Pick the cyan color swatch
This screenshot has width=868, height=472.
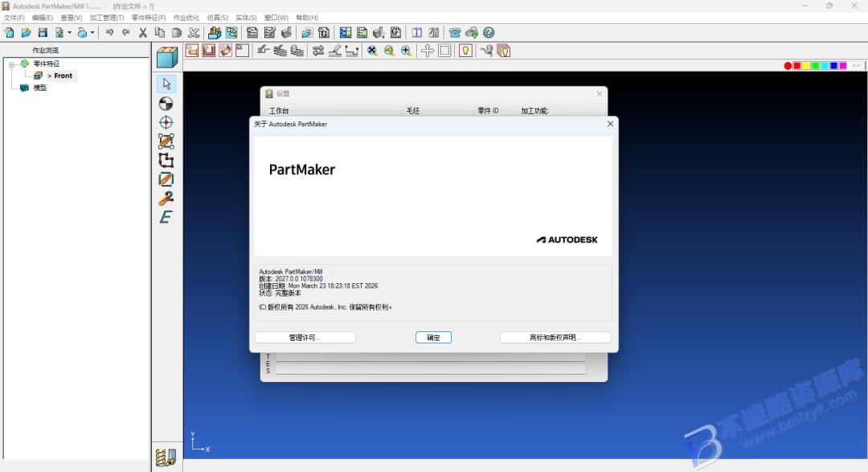825,65
